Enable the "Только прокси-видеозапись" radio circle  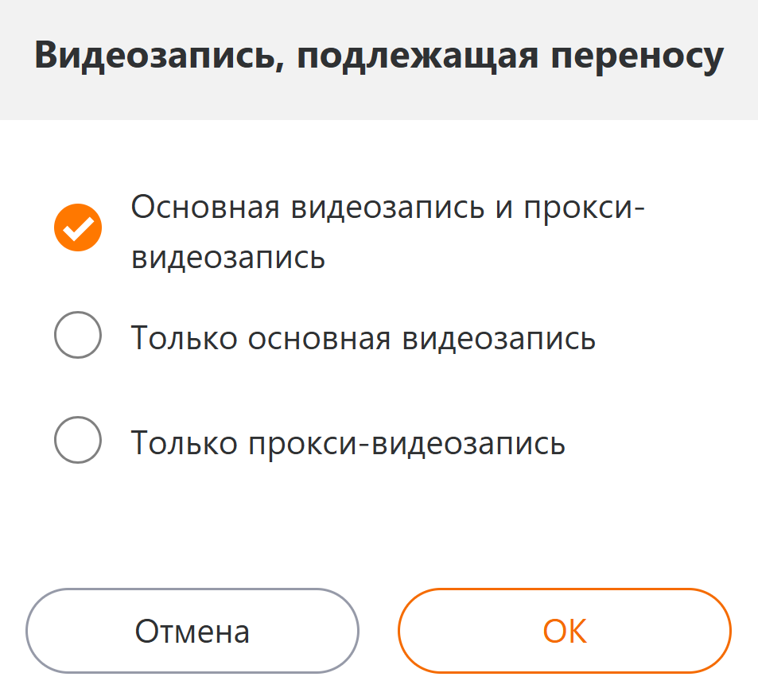tap(78, 440)
